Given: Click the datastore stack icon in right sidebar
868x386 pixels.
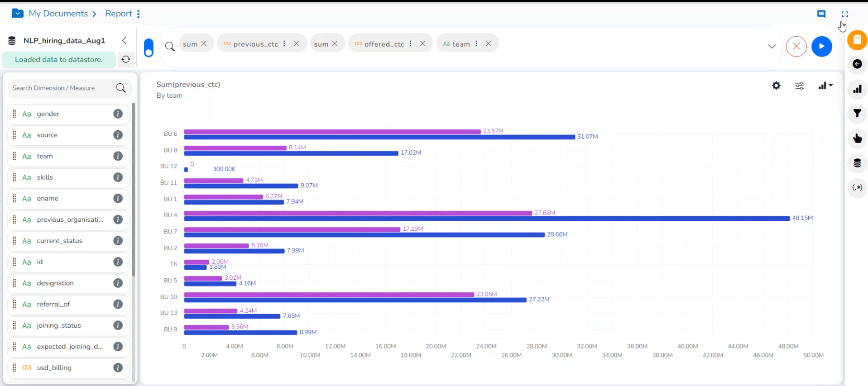Looking at the screenshot, I should click(857, 163).
